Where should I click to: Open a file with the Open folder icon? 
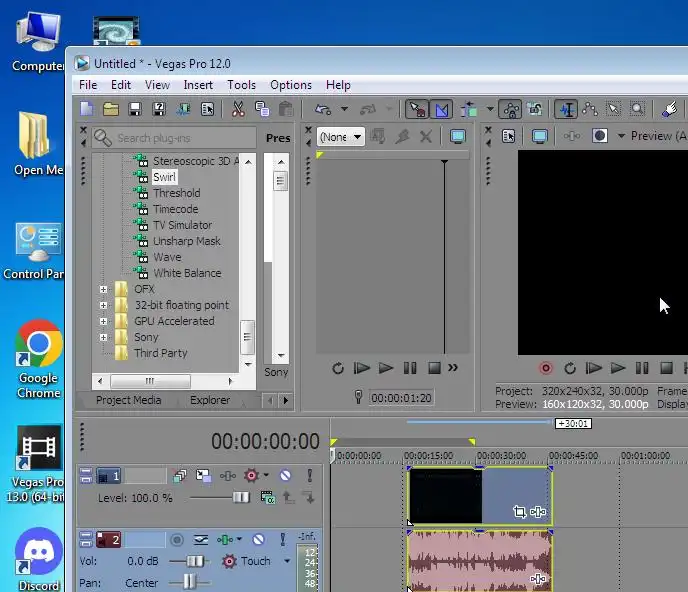(x=111, y=108)
